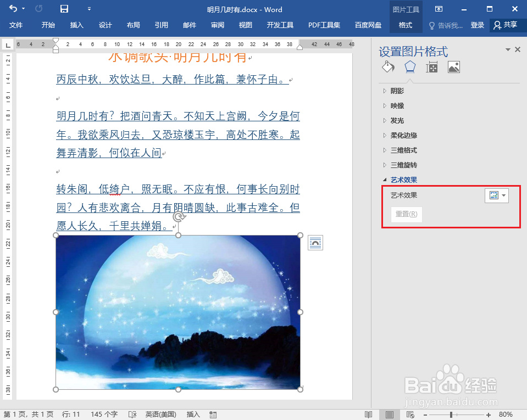The image size is (527, 420).
Task: Click the Layout Options icon beside picture
Action: [x=315, y=243]
